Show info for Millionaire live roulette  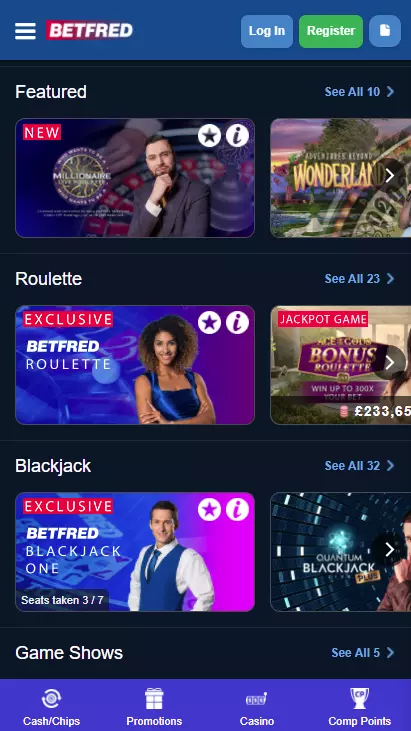click(x=238, y=136)
